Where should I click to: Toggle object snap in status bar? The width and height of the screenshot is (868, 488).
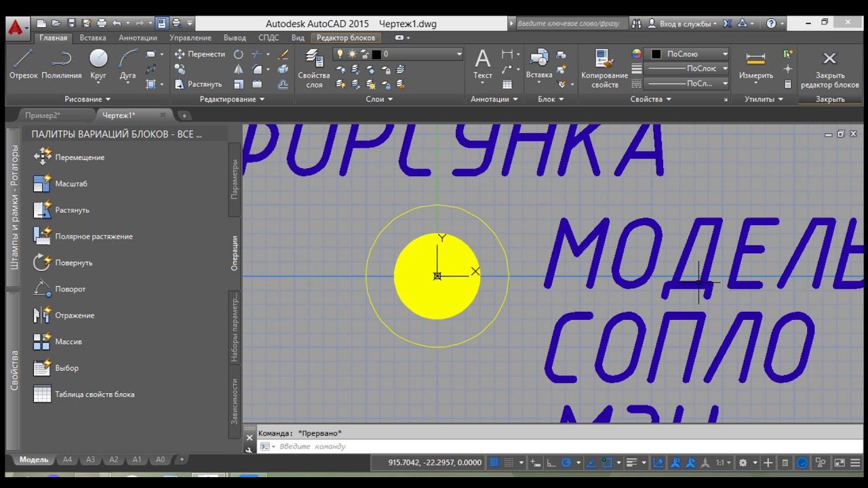pos(607,463)
